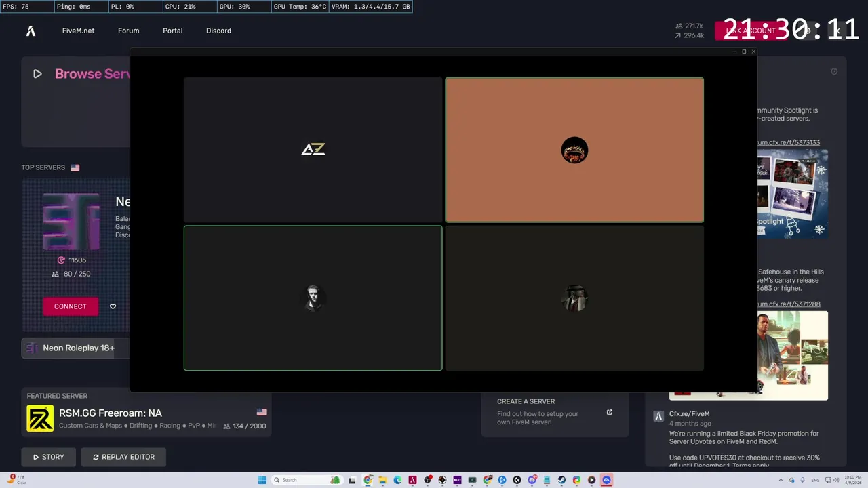868x488 pixels.
Task: Favorite the server with heart icon
Action: [113, 306]
